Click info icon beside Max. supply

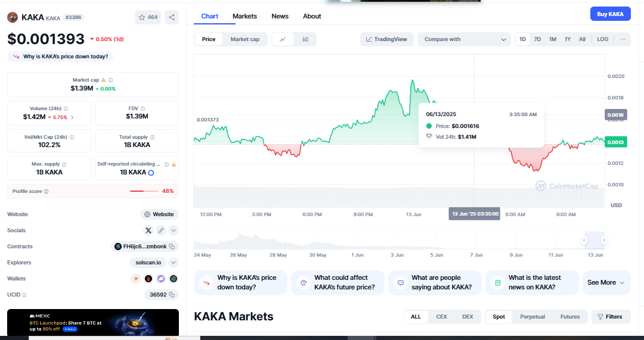point(64,164)
